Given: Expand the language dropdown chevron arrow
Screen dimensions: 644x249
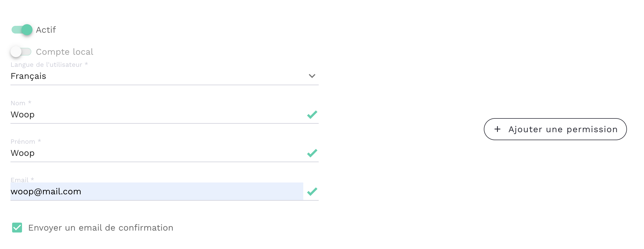Looking at the screenshot, I should [x=312, y=76].
